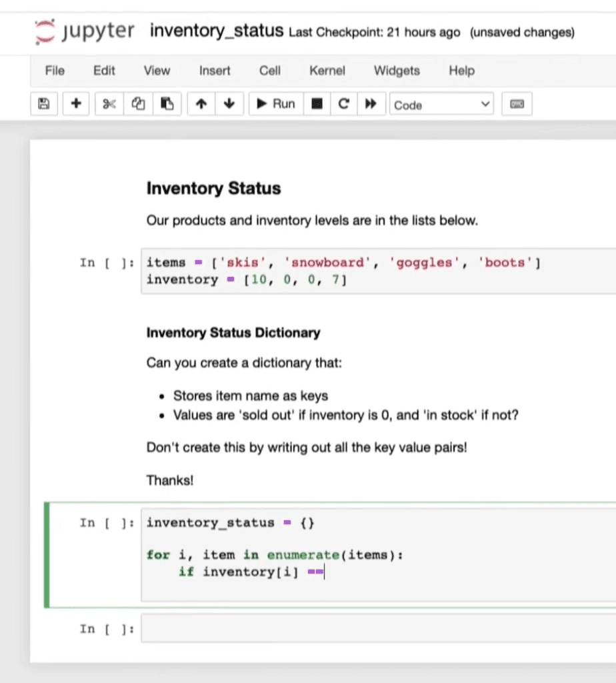
Task: Open the command palette keyboard icon
Action: click(517, 103)
